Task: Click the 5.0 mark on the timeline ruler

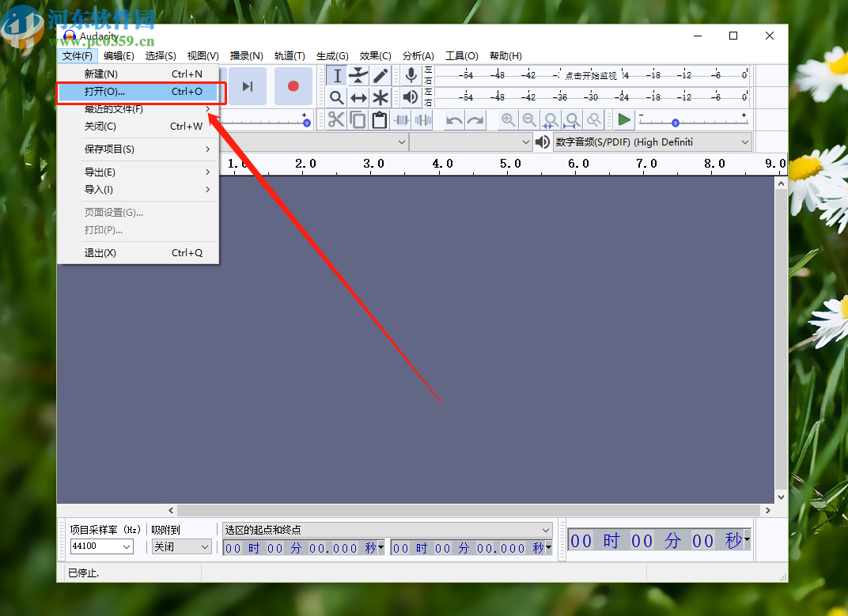Action: [x=510, y=164]
